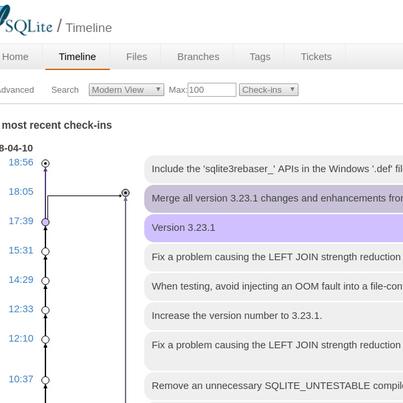Open the 12:10 timestamp link
Viewport: 403px width, 403px height.
(21, 338)
